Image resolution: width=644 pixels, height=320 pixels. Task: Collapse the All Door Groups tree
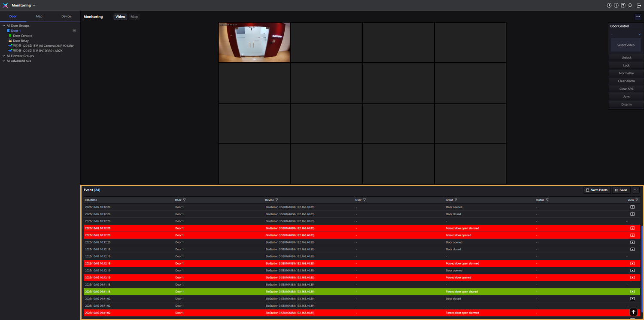(4, 26)
